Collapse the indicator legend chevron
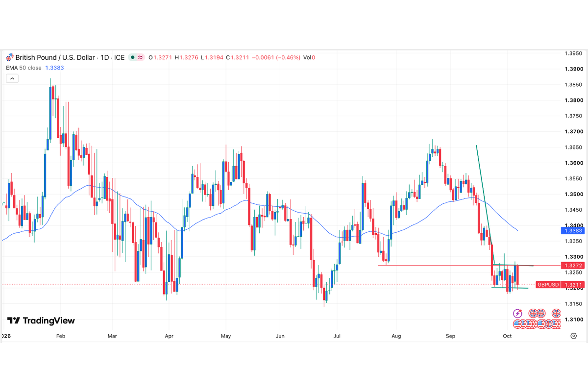This screenshot has width=588, height=392. 12,78
